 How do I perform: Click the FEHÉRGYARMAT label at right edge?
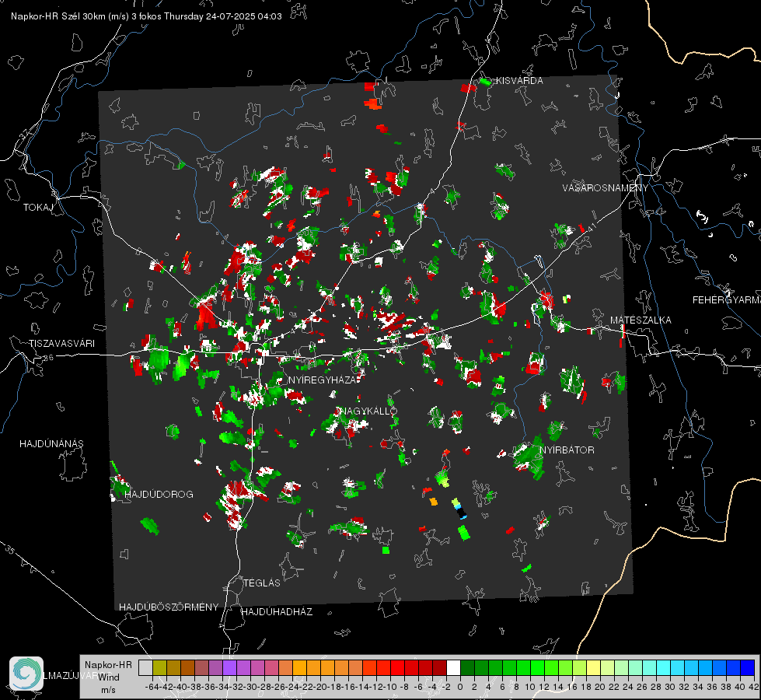(726, 300)
